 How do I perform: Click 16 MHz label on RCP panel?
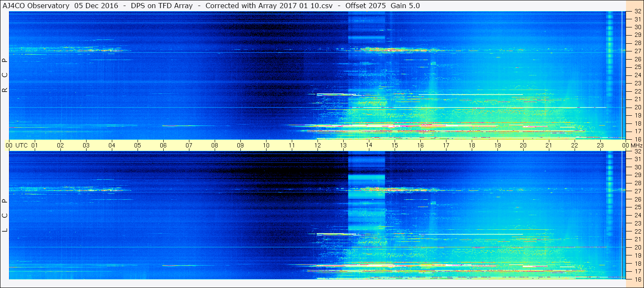coord(638,139)
